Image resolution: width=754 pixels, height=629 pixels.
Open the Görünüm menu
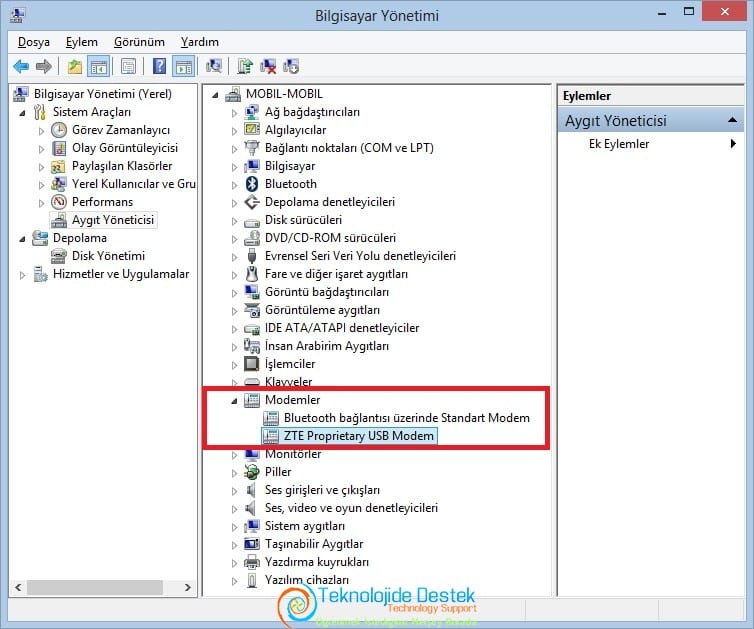pos(139,42)
